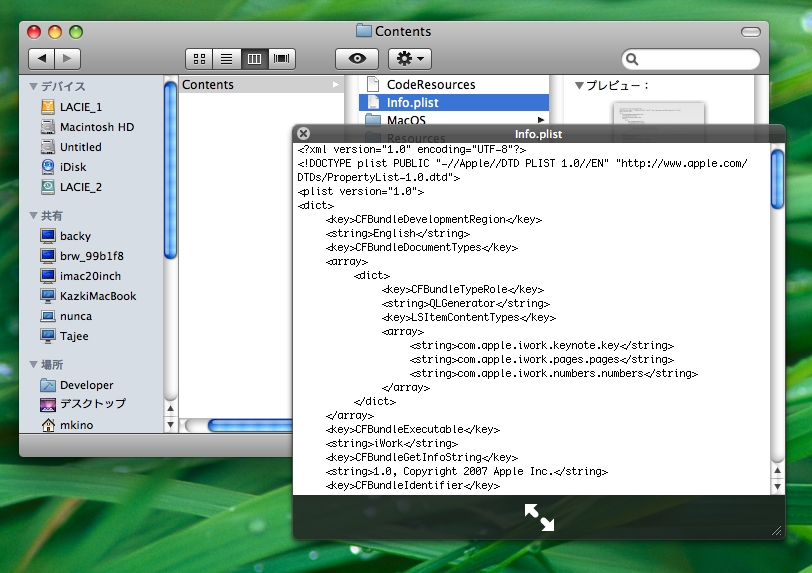Select Macintosh HD in the sidebar
This screenshot has width=812, height=573.
[96, 127]
